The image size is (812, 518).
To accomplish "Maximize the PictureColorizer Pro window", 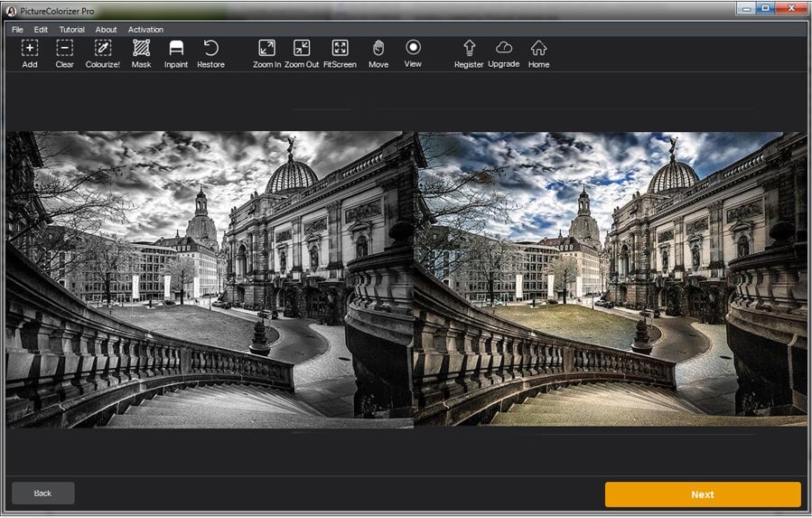I will click(765, 8).
